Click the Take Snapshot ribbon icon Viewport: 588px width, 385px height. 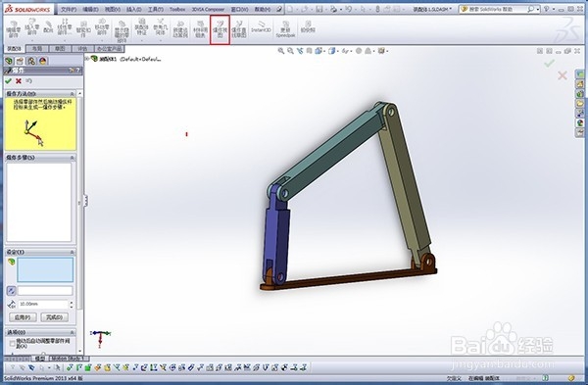[308, 27]
